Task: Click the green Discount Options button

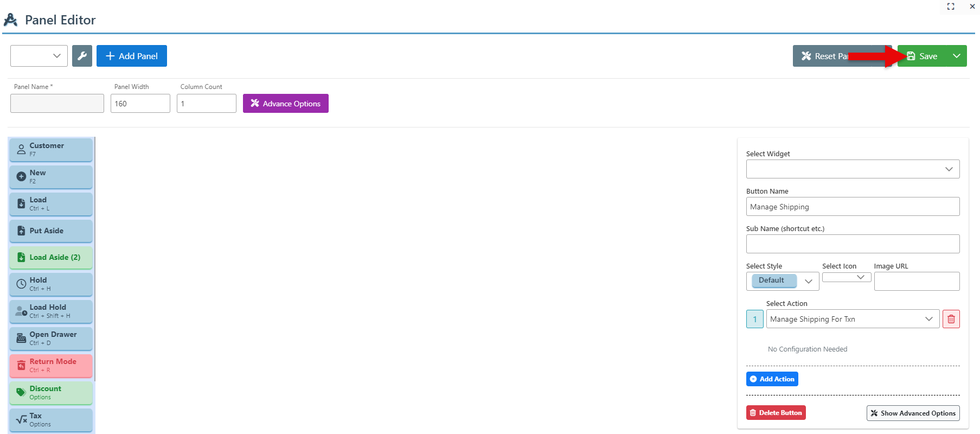Action: point(51,392)
